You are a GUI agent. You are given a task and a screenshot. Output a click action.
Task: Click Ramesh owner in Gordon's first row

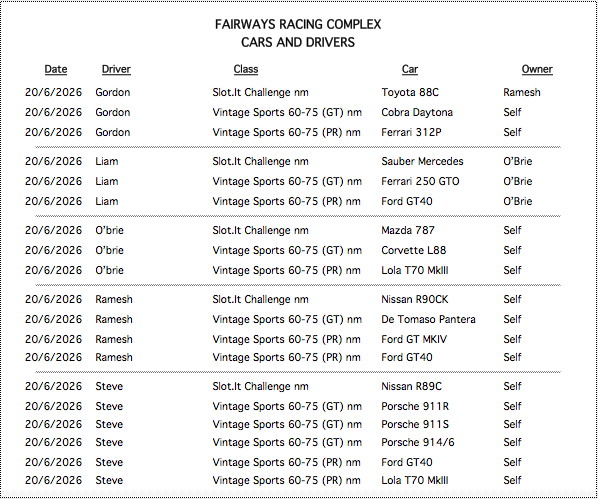522,92
